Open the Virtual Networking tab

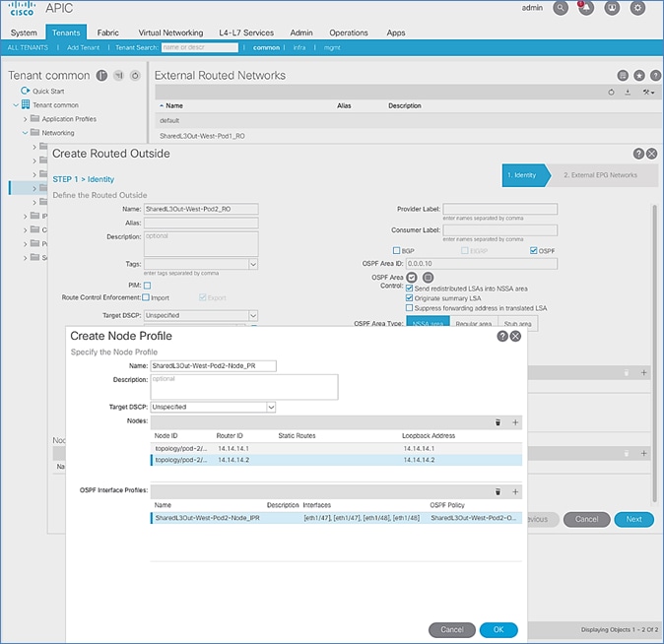coord(170,32)
